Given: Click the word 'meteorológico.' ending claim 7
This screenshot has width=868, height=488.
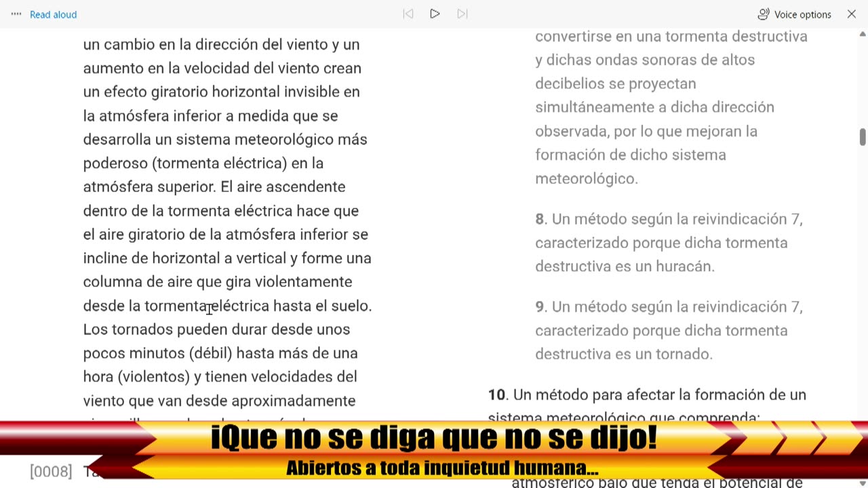Looking at the screenshot, I should [587, 179].
